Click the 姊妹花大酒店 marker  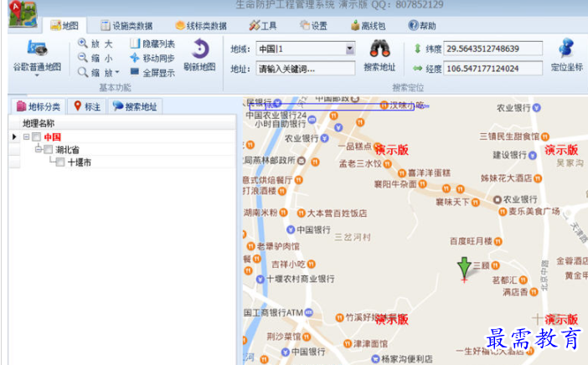click(538, 178)
